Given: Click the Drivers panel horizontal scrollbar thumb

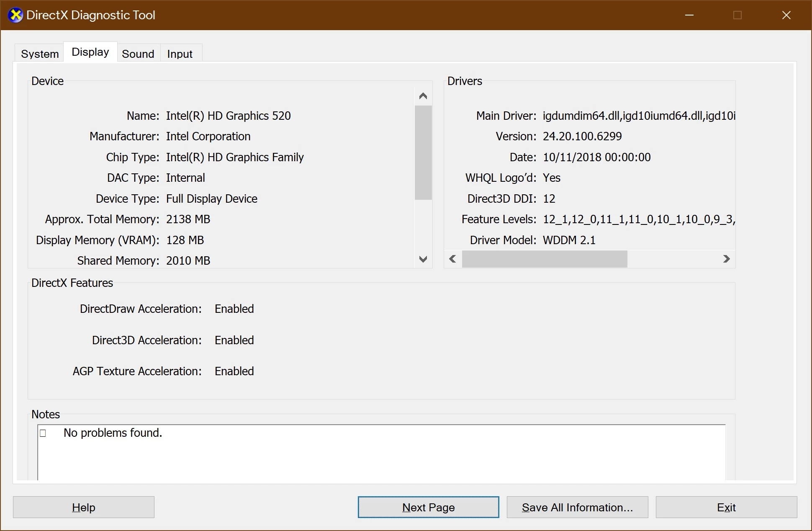Looking at the screenshot, I should [544, 259].
